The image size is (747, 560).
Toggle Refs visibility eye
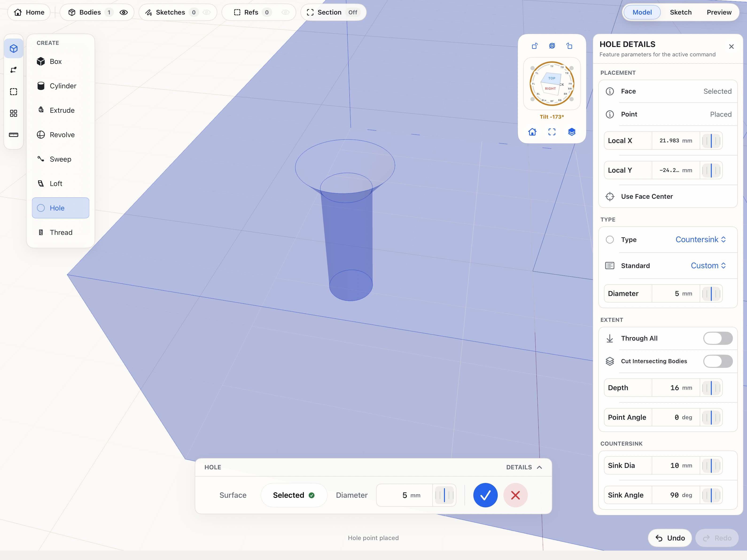point(285,12)
